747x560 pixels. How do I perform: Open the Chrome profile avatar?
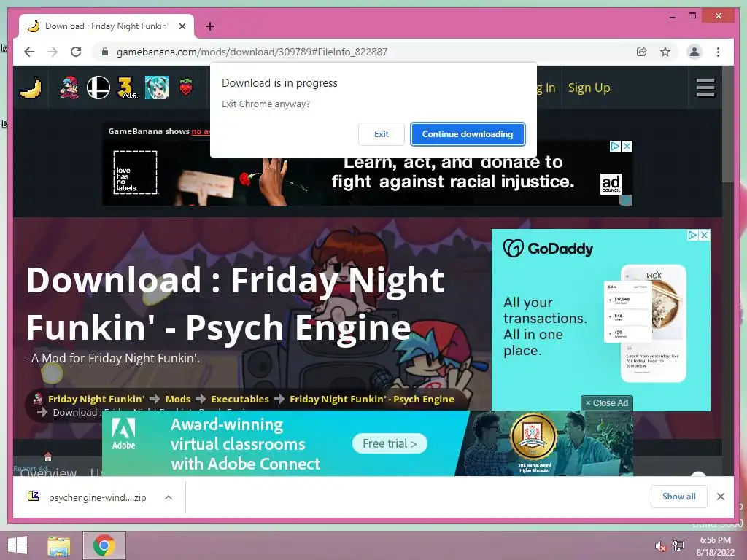[694, 52]
